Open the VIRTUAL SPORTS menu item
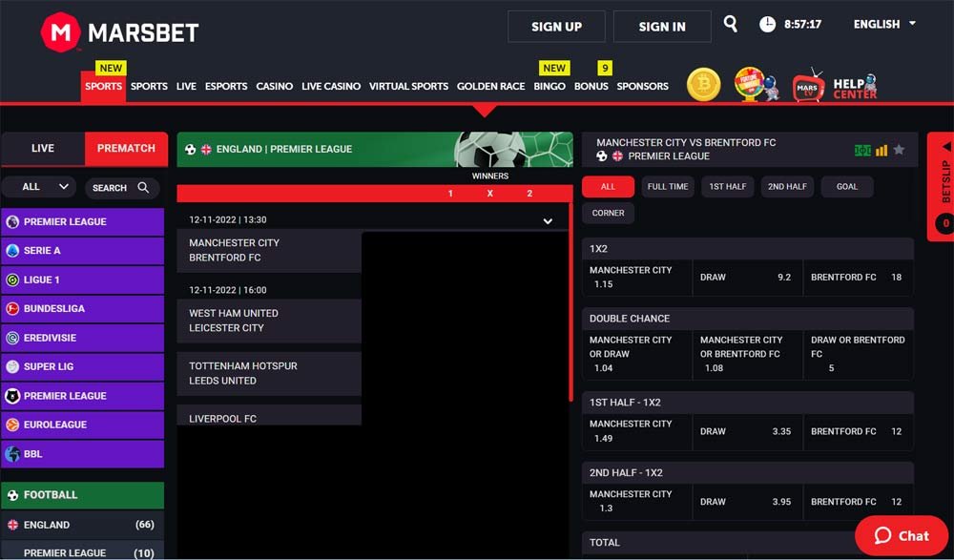The image size is (954, 560). (x=409, y=87)
